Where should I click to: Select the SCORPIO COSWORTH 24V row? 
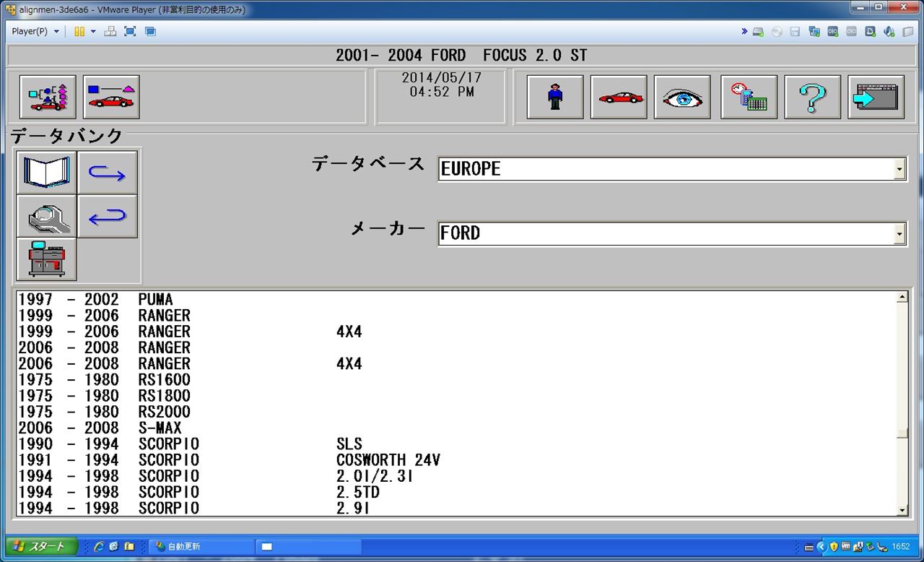point(456,460)
